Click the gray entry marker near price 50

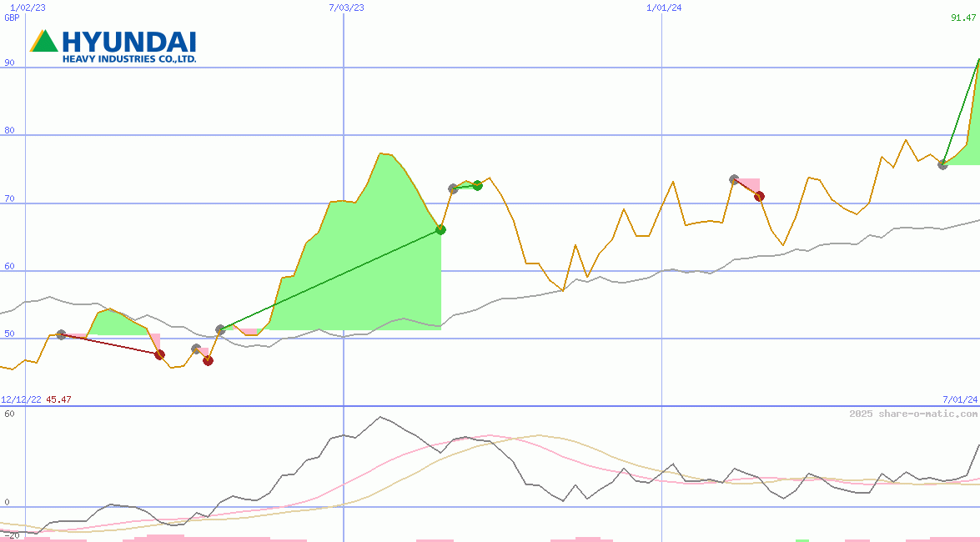coord(60,335)
